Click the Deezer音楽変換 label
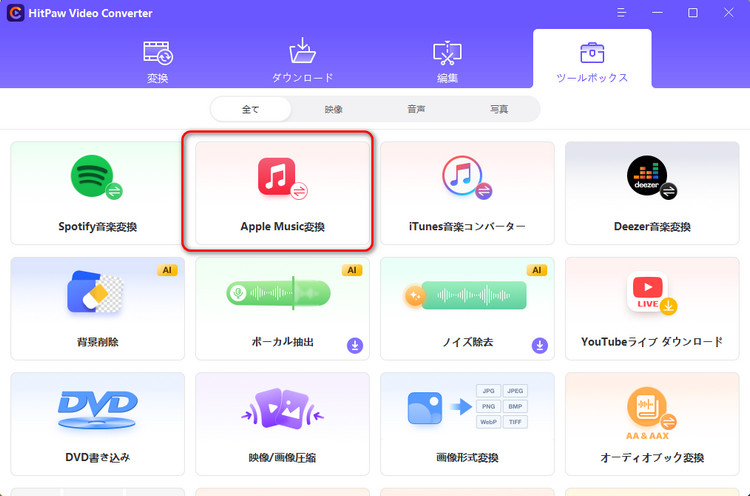This screenshot has width=750, height=496. 652,226
